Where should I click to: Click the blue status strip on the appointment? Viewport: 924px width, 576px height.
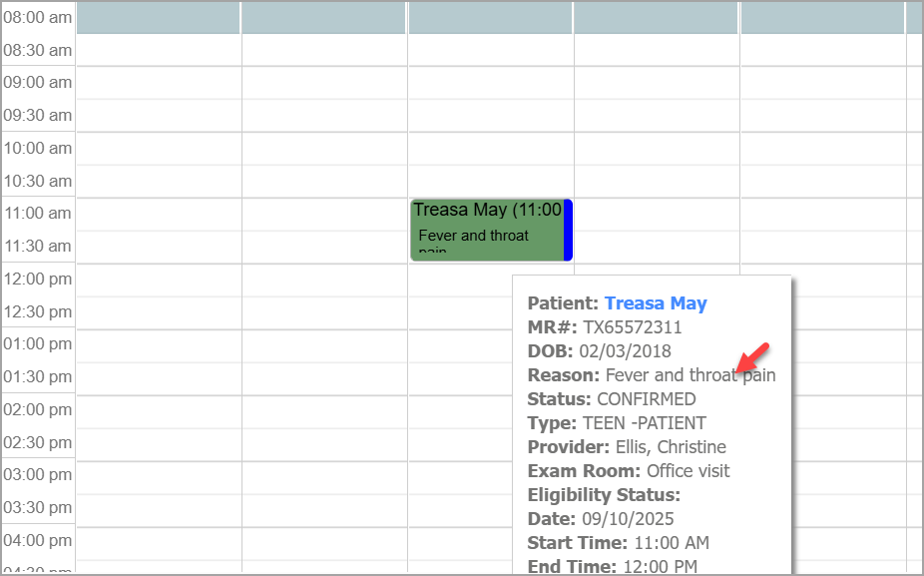[568, 229]
